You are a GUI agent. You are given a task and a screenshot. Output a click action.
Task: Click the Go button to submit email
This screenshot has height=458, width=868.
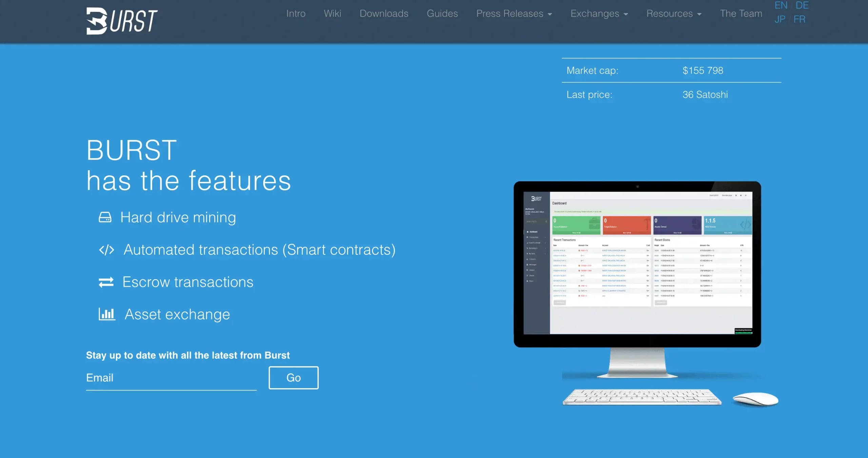(293, 378)
